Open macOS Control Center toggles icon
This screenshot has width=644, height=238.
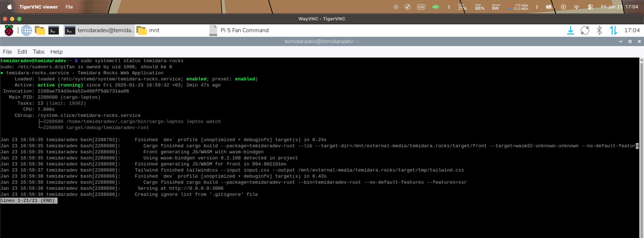click(x=590, y=7)
